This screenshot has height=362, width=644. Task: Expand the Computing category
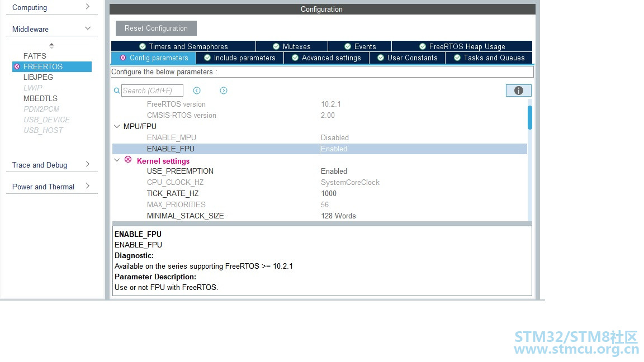87,7
